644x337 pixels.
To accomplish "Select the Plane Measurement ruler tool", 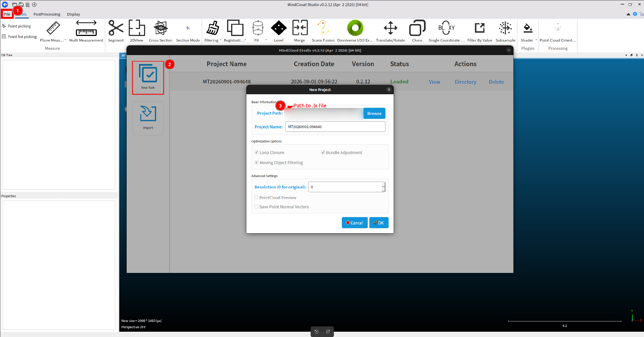I will point(53,28).
